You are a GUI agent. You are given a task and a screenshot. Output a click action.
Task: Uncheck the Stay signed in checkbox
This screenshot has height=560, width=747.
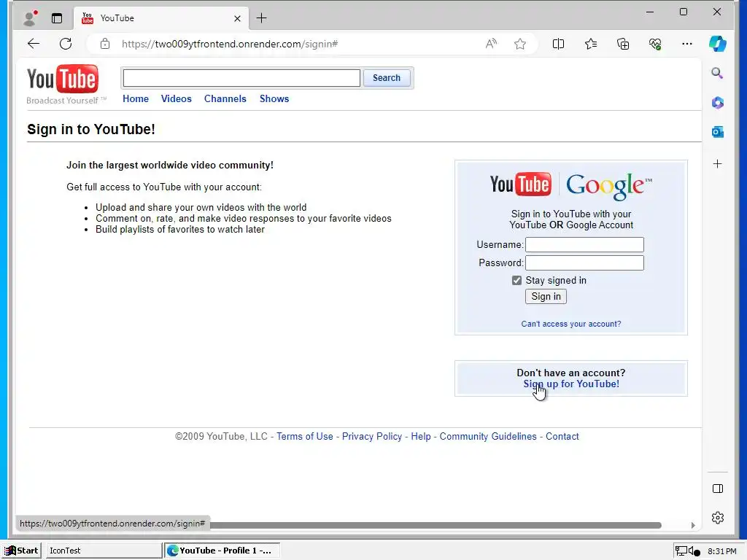pos(516,281)
